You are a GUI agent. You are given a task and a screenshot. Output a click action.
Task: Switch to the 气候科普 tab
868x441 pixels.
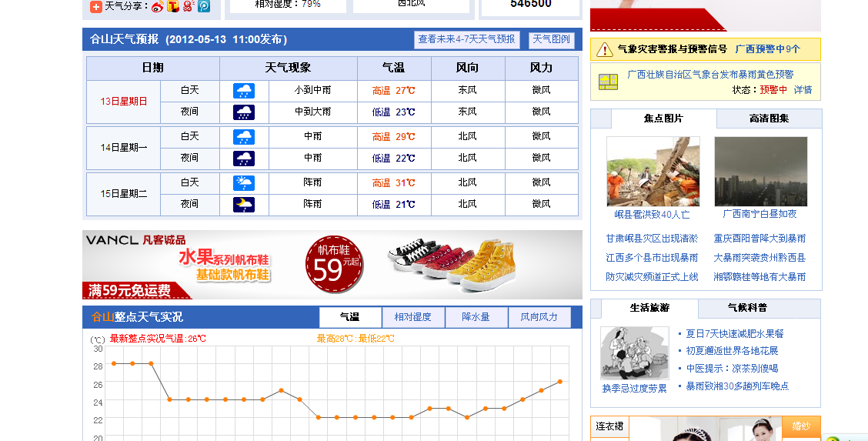(747, 308)
